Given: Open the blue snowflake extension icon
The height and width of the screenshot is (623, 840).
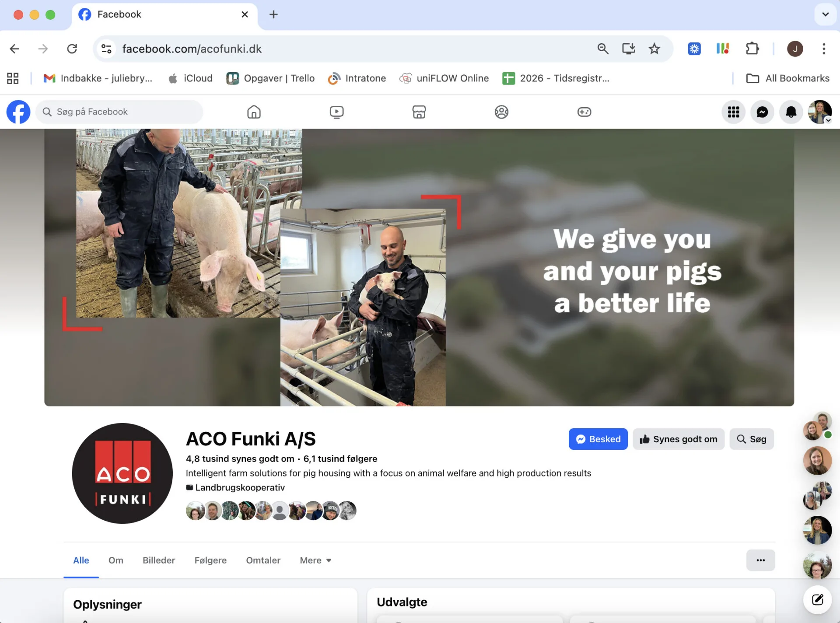Looking at the screenshot, I should pyautogui.click(x=694, y=49).
